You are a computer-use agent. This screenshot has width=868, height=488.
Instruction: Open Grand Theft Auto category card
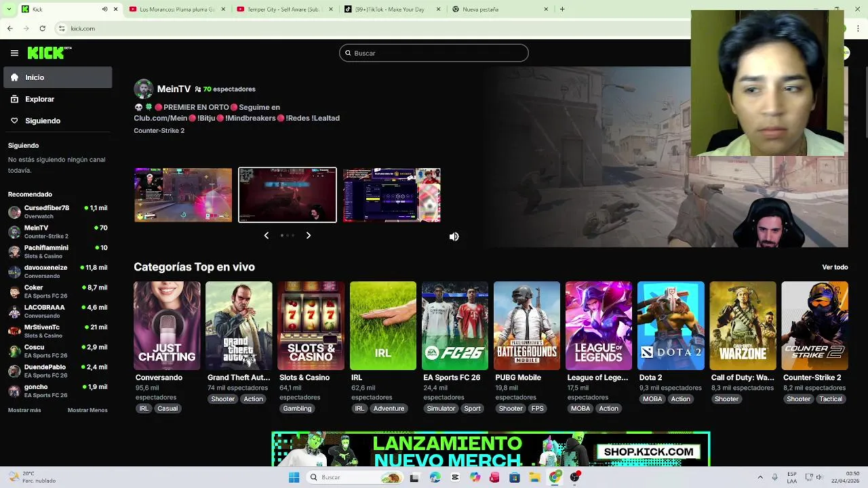pos(239,326)
